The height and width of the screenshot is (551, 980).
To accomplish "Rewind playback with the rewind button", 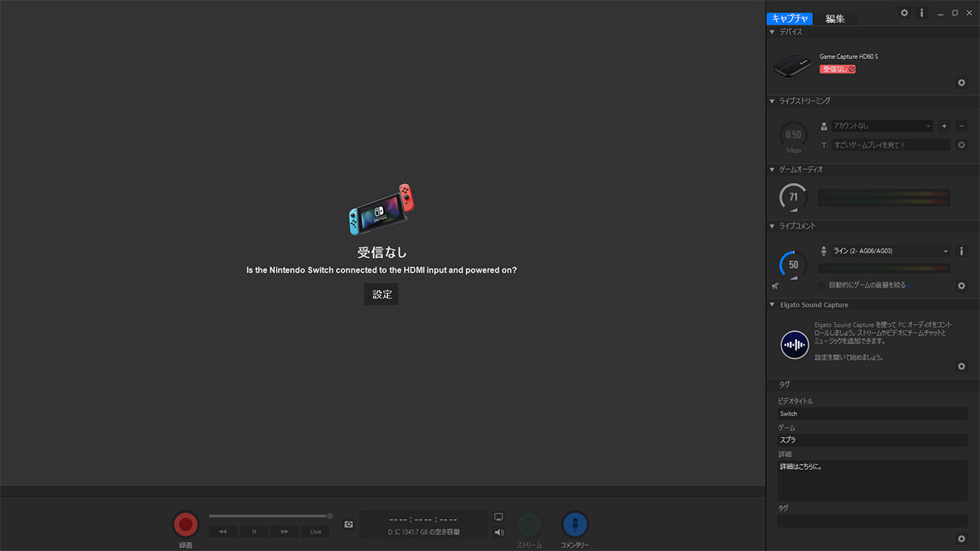I will pyautogui.click(x=223, y=531).
